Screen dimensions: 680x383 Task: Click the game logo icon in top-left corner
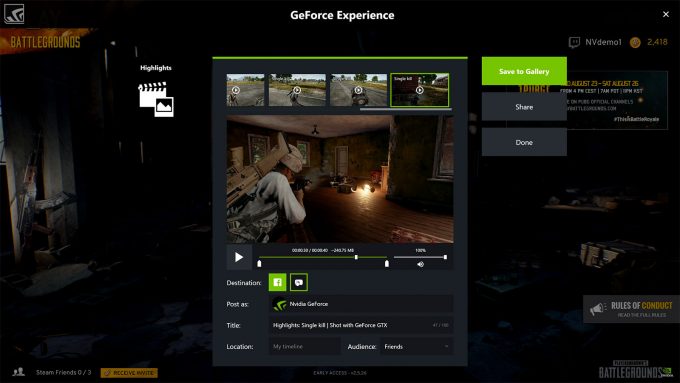(x=14, y=13)
